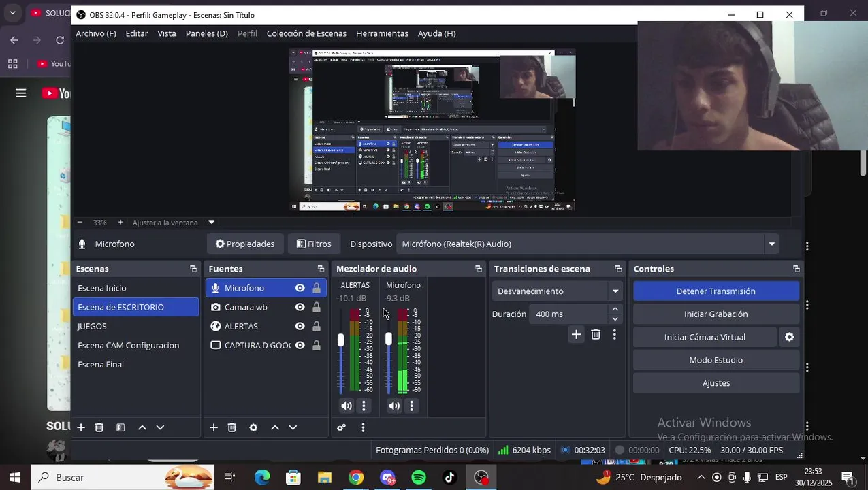Select scene JUEGOS in Escenas list
This screenshot has width=868, height=490.
coord(136,326)
